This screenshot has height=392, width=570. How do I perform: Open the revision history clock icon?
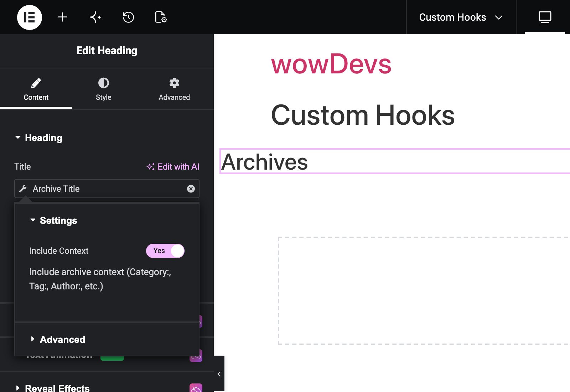click(x=128, y=17)
